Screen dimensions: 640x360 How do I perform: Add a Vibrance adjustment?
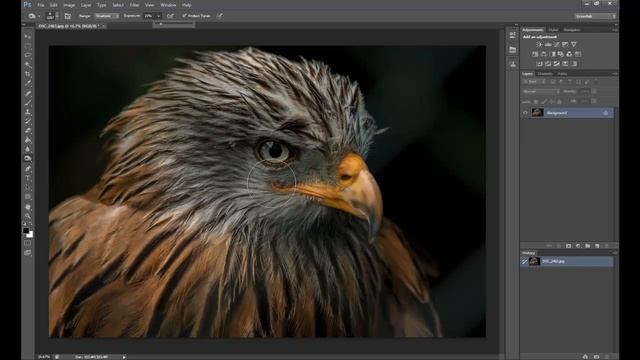pos(573,44)
